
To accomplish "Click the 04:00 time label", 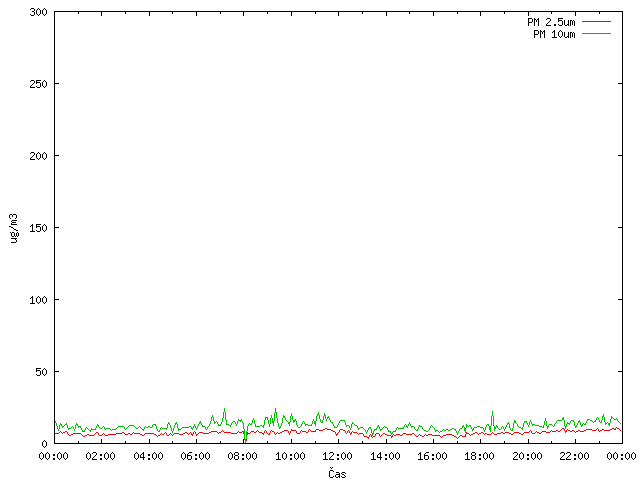I will 148,456.
